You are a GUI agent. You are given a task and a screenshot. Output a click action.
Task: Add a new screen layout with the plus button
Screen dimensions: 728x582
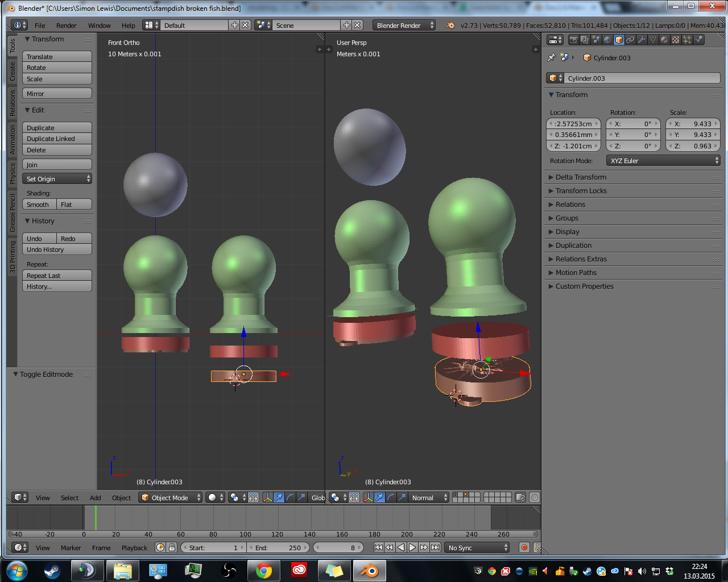(234, 26)
